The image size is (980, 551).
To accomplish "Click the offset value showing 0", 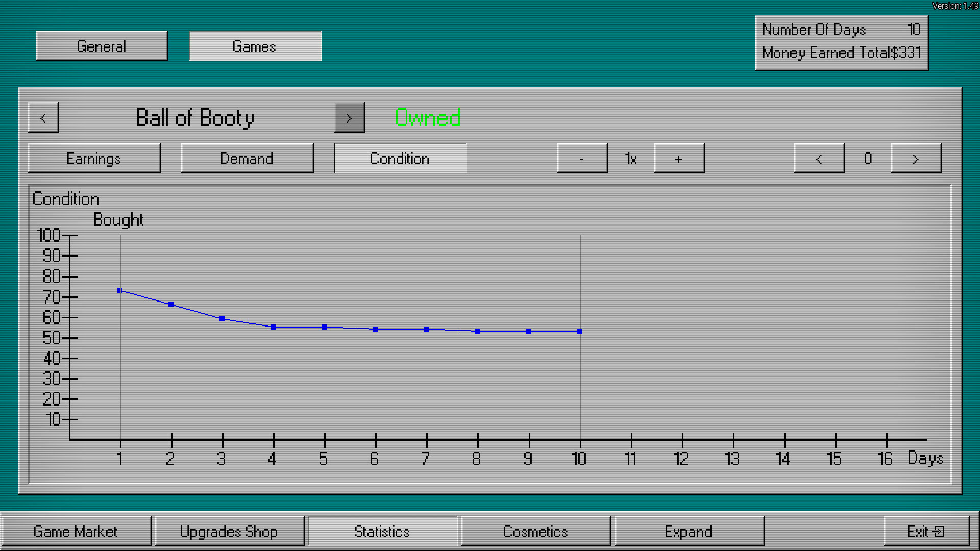I will pos(866,159).
